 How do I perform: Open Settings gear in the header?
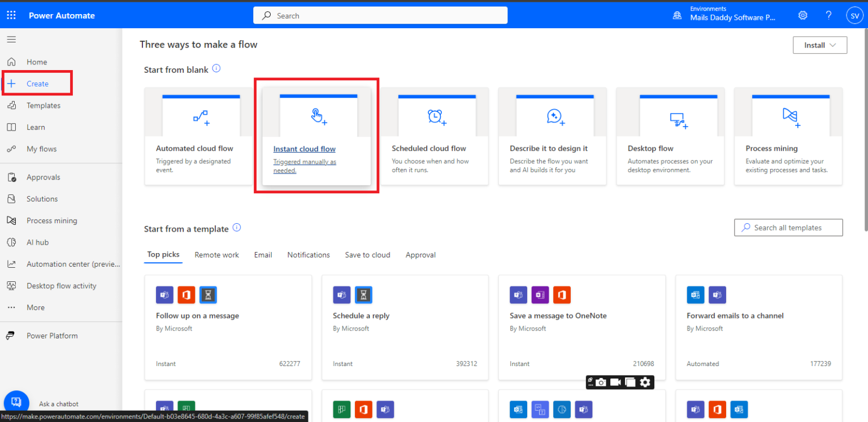[x=802, y=15]
